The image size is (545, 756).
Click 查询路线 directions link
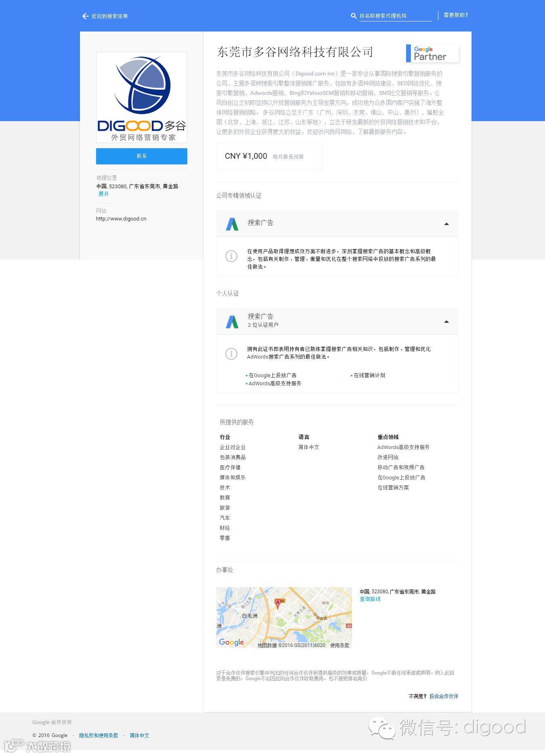[x=370, y=599]
